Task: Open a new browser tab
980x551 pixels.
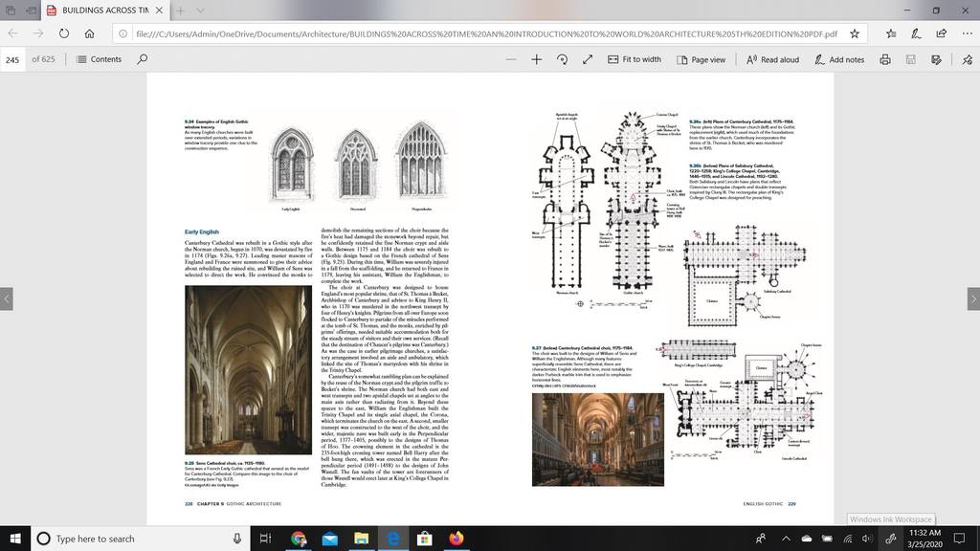Action: 180,10
